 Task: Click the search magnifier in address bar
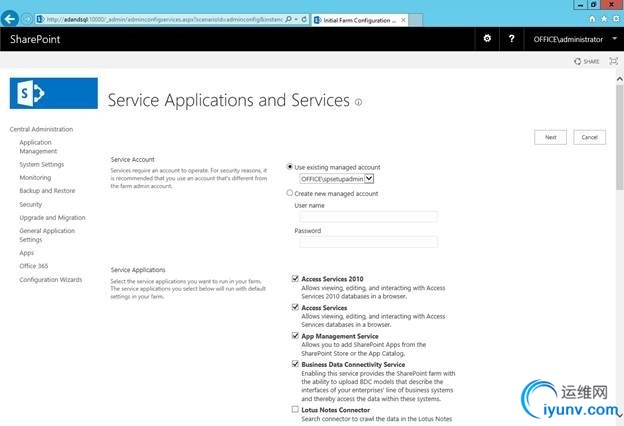point(289,19)
